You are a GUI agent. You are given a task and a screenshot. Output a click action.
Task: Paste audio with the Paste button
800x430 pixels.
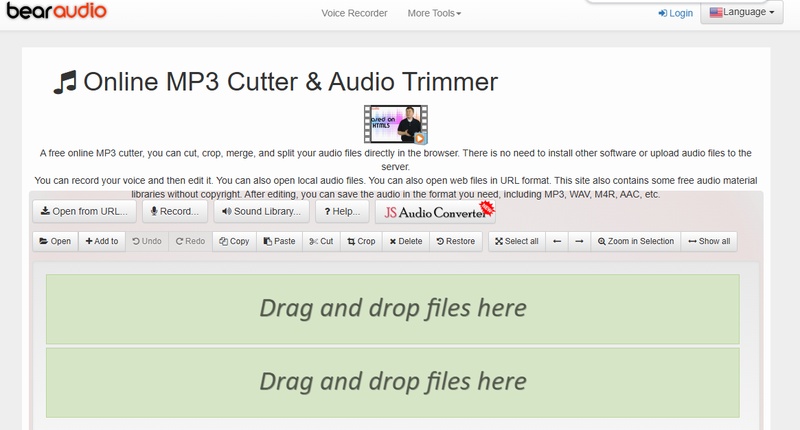coord(279,241)
